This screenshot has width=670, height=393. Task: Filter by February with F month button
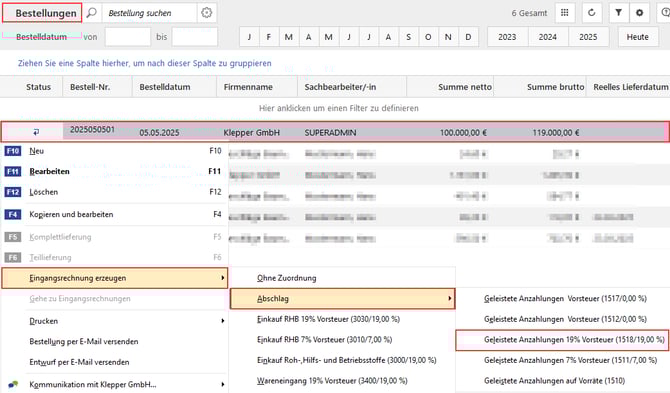tap(269, 37)
